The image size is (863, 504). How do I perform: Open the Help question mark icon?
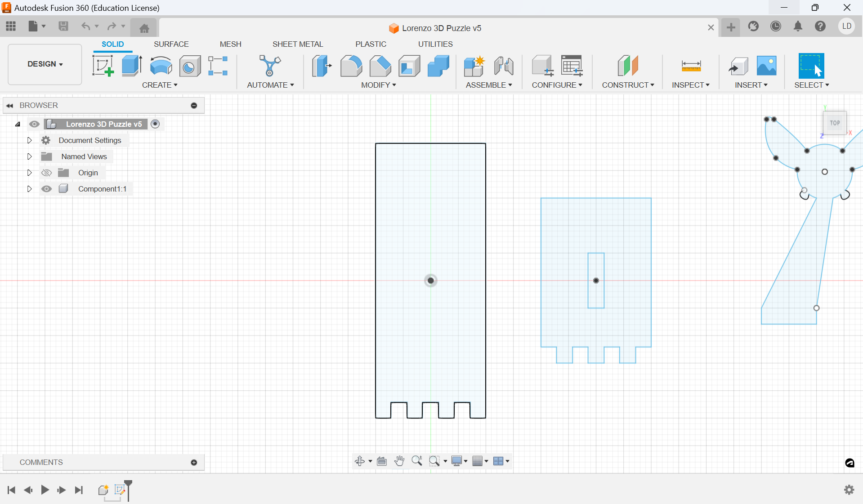point(820,26)
